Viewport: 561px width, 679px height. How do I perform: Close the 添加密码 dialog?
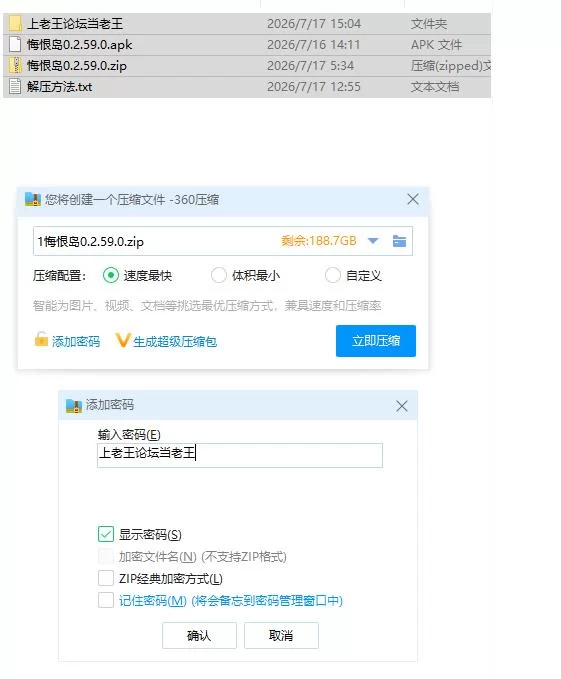pyautogui.click(x=402, y=406)
